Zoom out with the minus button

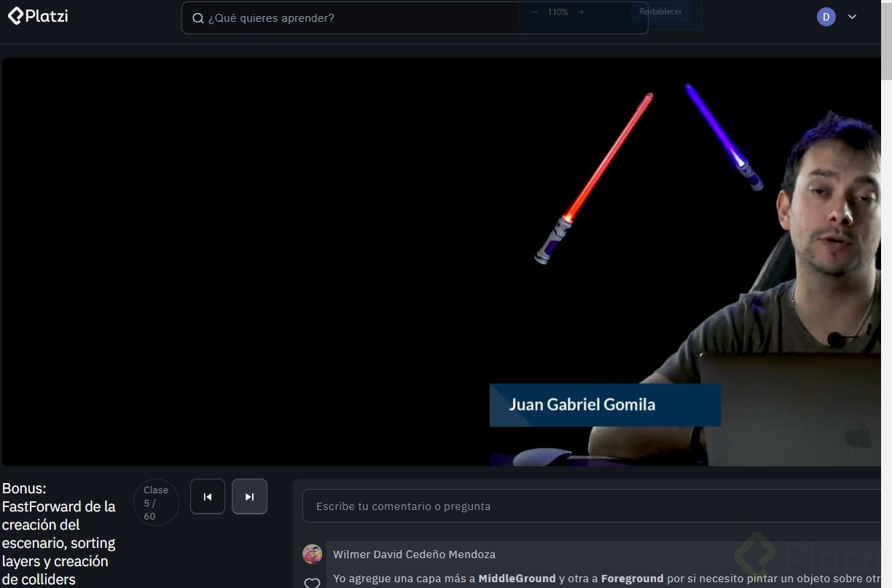(x=535, y=12)
